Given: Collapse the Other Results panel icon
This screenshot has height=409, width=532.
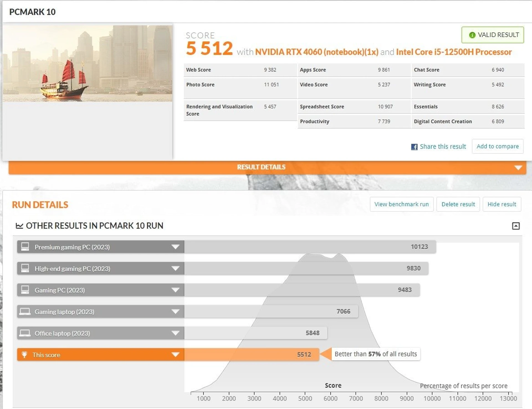Looking at the screenshot, I should pos(516,226).
